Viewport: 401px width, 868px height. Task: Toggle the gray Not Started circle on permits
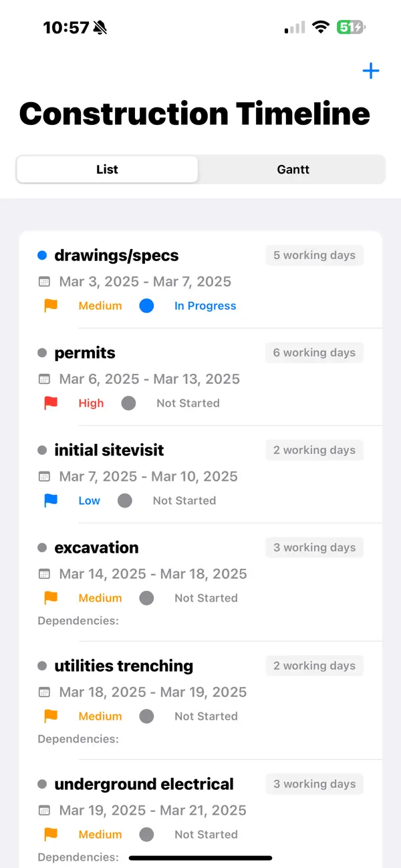tap(128, 403)
